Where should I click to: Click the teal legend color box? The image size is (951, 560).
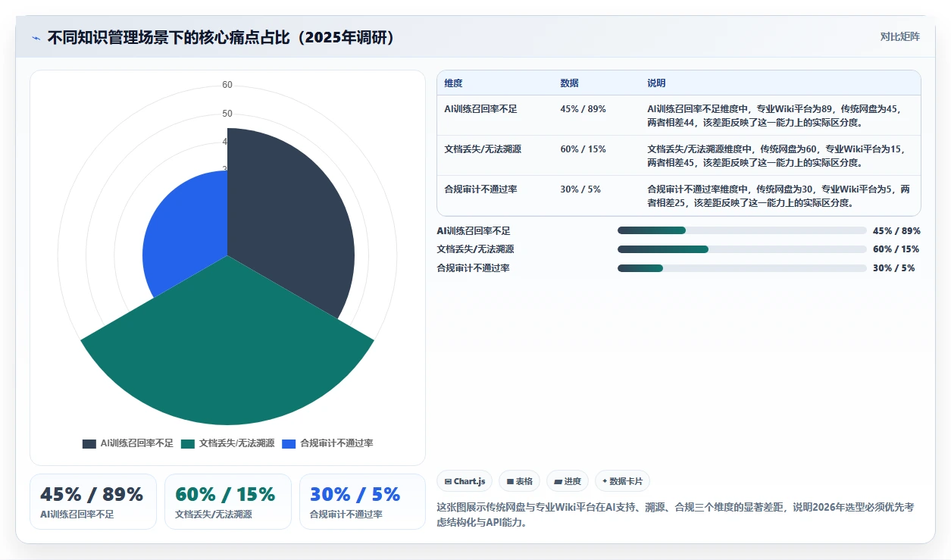point(188,443)
